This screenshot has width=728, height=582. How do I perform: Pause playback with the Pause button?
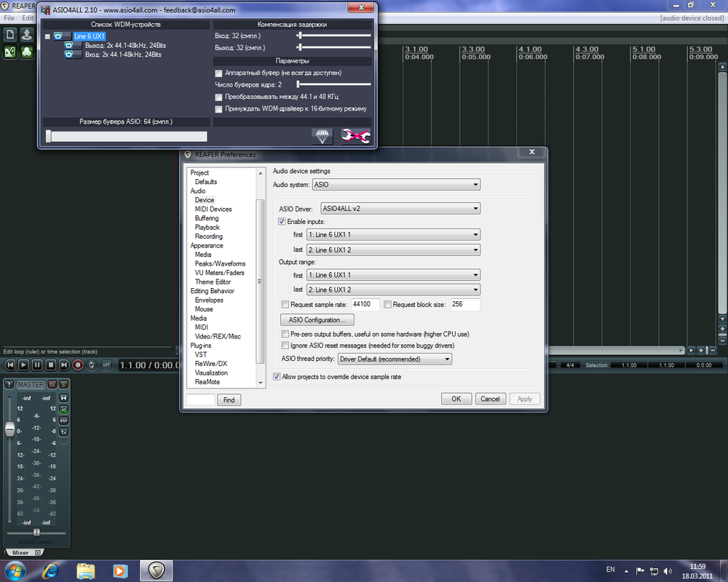(x=37, y=365)
